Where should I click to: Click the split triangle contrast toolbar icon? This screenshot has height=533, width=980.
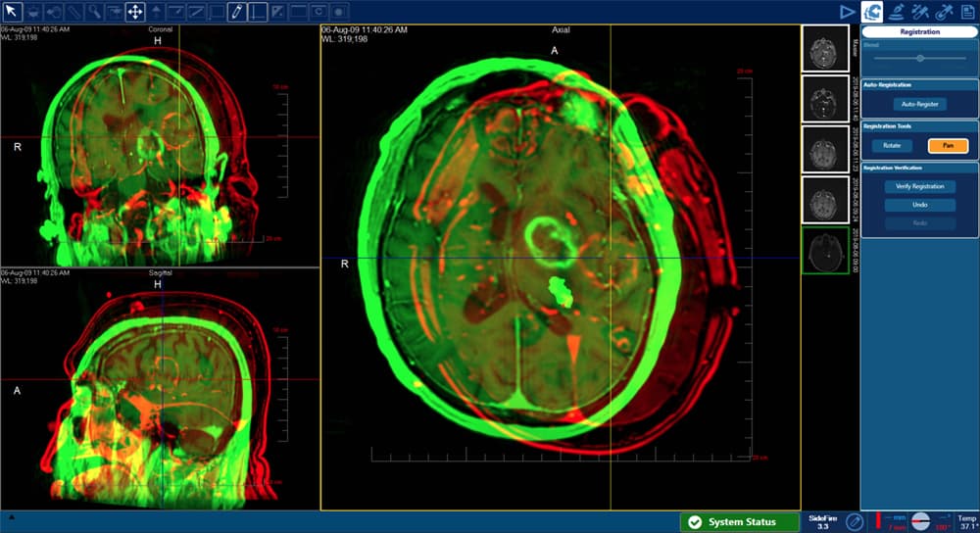tap(277, 11)
